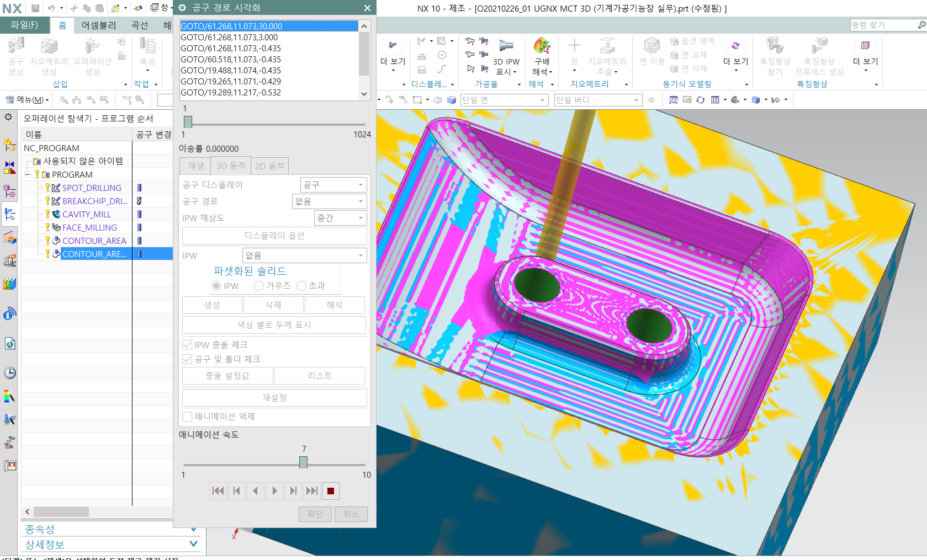The width and height of the screenshot is (927, 560).
Task: Click the Reset (재설정) button
Action: 274,398
